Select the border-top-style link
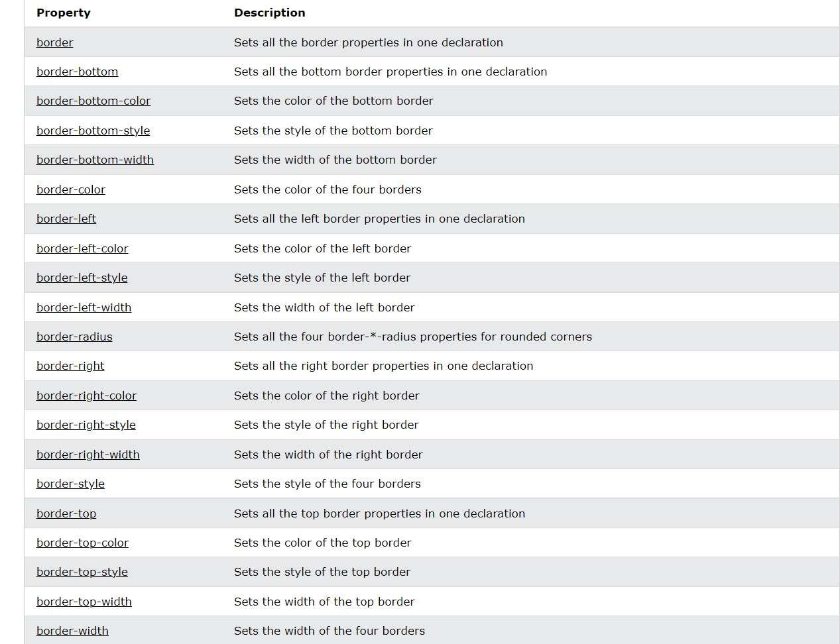The image size is (840, 644). 82,572
